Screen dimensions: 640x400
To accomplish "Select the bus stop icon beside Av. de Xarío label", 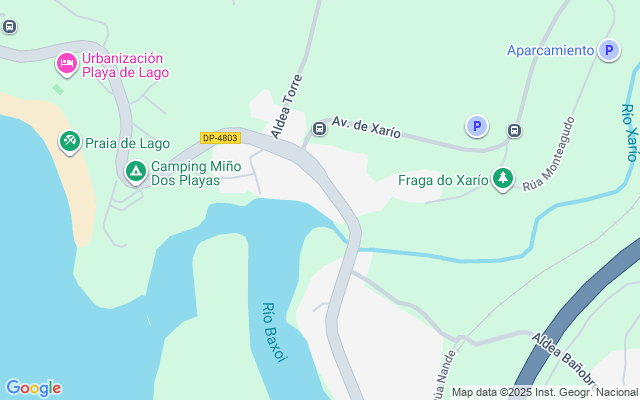I will click(x=319, y=129).
